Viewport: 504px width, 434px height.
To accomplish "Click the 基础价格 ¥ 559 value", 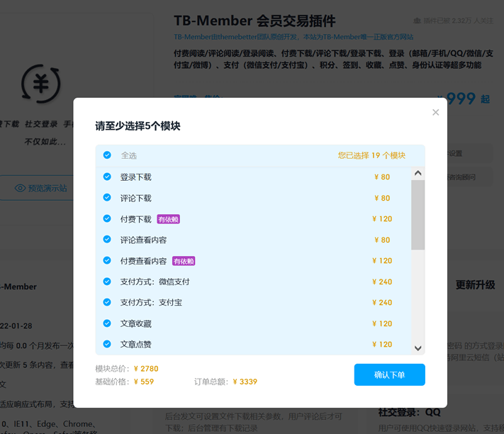I will [x=144, y=382].
